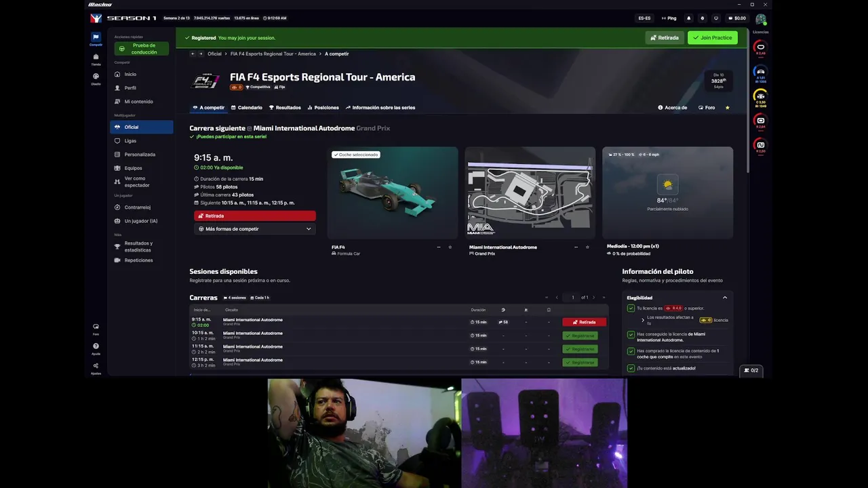The image size is (868, 488).
Task: Click the monitor display icon in top bar
Action: 716,18
